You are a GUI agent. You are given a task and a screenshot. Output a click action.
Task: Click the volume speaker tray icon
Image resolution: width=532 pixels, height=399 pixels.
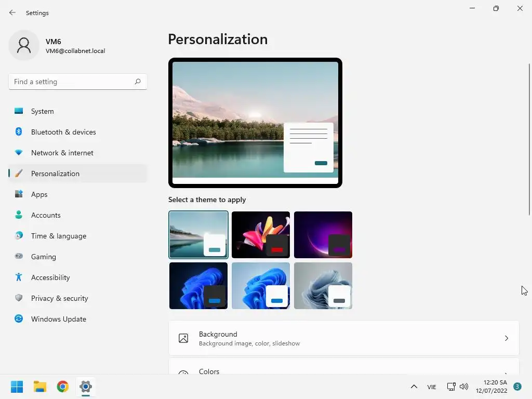point(464,387)
